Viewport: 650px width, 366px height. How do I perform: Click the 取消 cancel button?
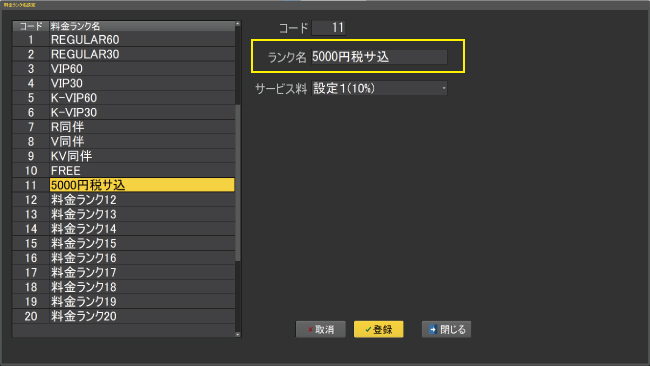(320, 330)
